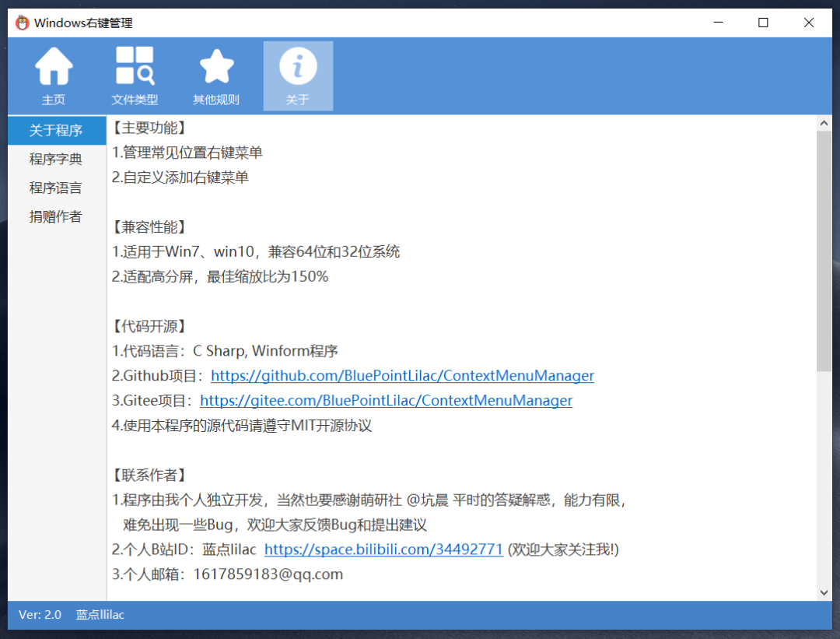Screen dimensions: 840x639
Task: Click the 【代码开源】 heading
Action: point(149,326)
